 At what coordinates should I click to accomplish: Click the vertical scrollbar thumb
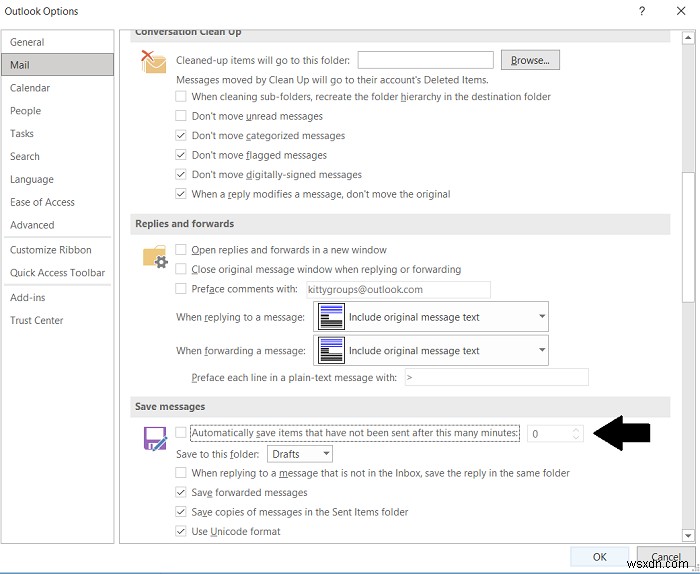(688, 237)
